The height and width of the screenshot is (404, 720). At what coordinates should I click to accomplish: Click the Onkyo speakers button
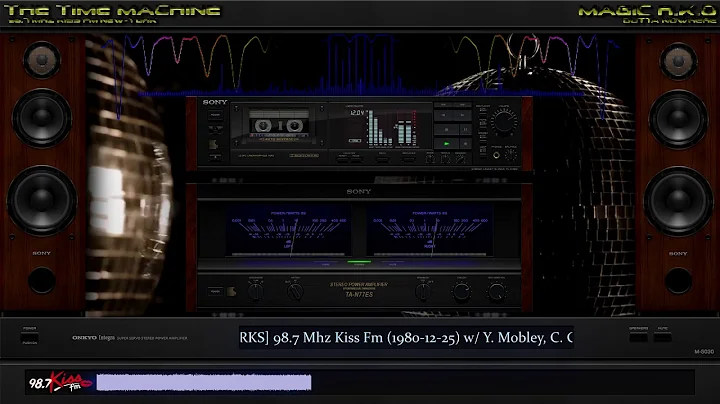tap(639, 337)
